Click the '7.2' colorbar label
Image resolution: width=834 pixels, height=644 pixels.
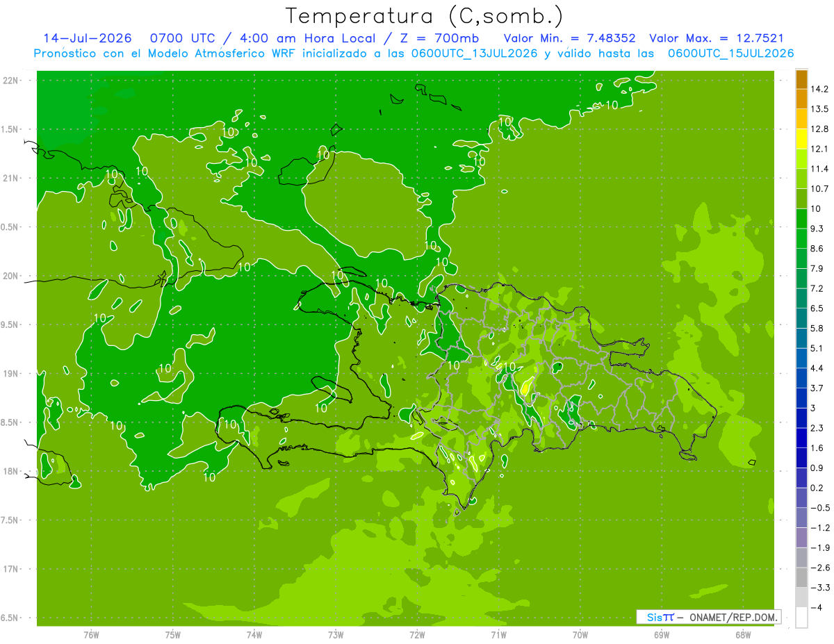coord(817,288)
